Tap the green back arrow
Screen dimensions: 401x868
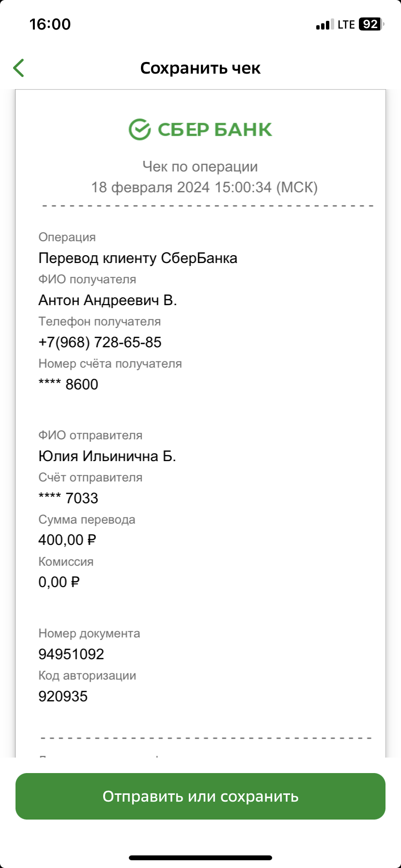click(x=19, y=68)
